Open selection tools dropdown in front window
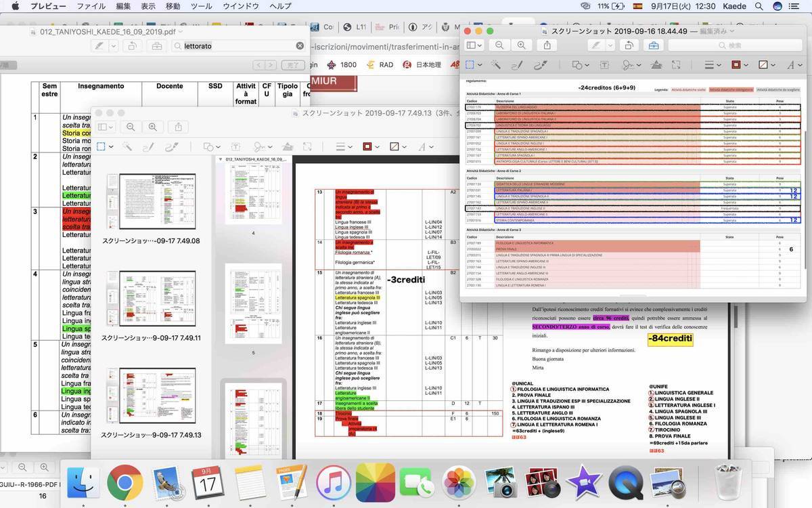 [474, 65]
